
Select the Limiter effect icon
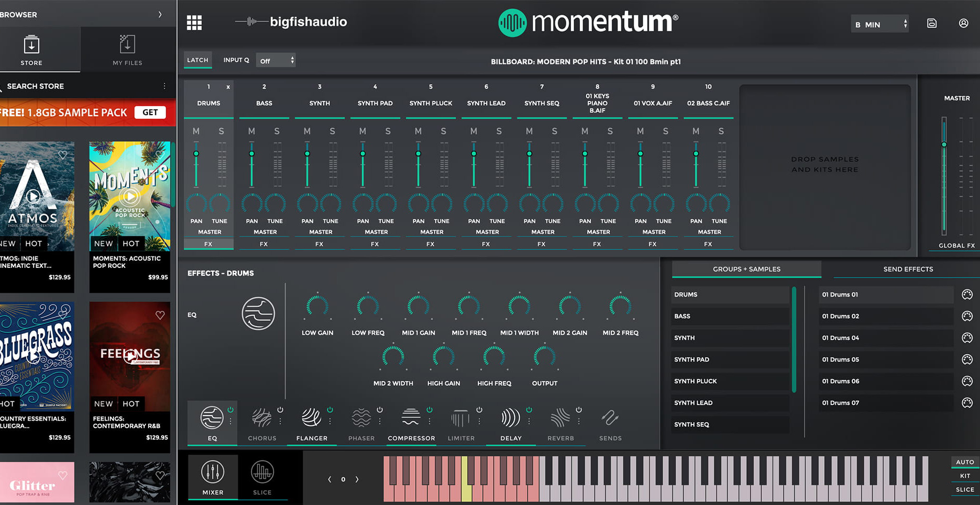click(x=460, y=418)
